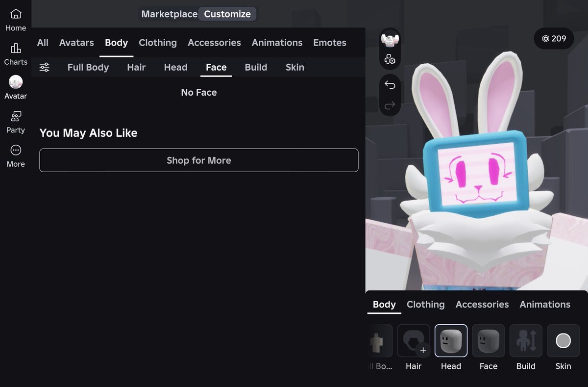Redo the avatar change

(390, 105)
